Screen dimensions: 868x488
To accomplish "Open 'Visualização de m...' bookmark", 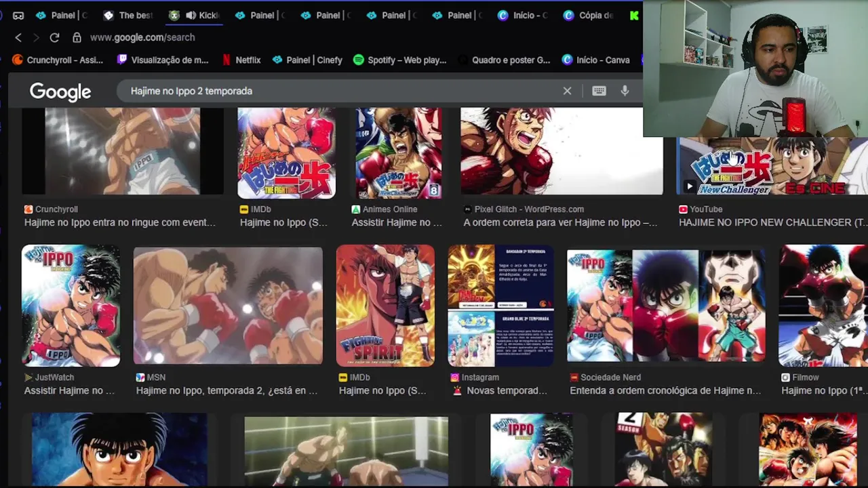I will (163, 60).
